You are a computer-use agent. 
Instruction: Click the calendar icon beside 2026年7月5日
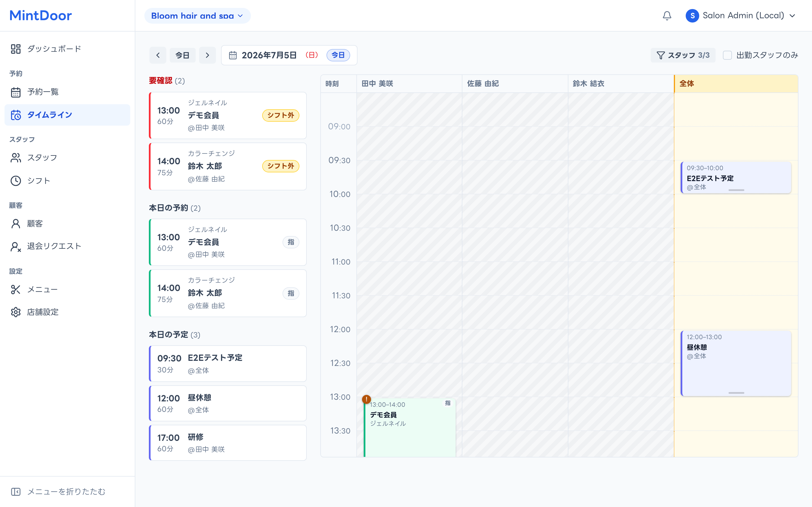(233, 55)
